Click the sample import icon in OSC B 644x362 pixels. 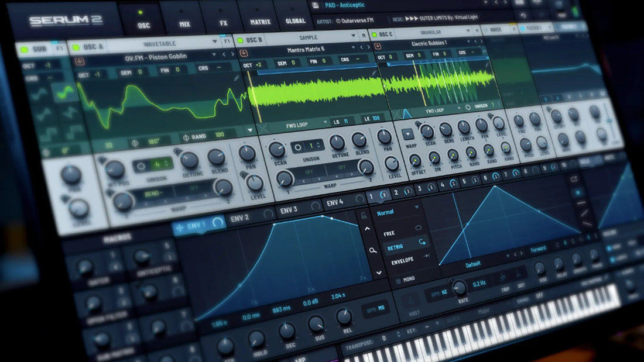244,53
